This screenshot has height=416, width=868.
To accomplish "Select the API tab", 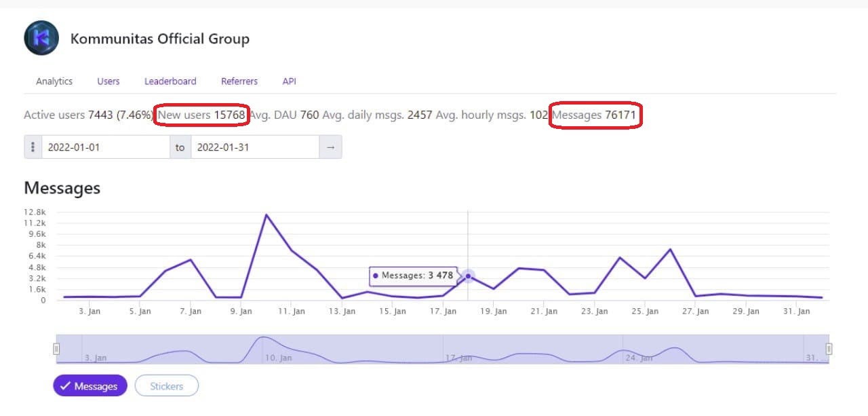I will [290, 81].
